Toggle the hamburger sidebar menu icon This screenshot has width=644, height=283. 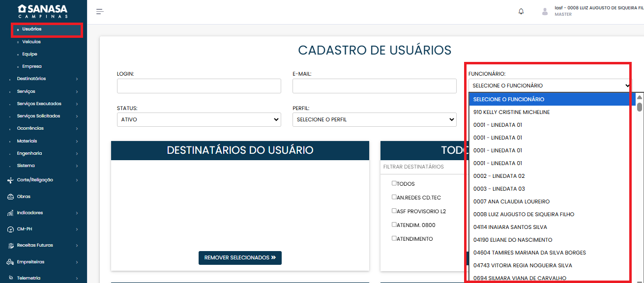[100, 11]
